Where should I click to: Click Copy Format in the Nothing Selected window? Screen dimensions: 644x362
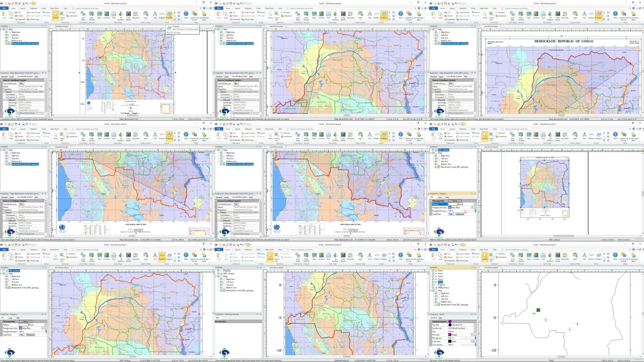pyautogui.click(x=248, y=254)
